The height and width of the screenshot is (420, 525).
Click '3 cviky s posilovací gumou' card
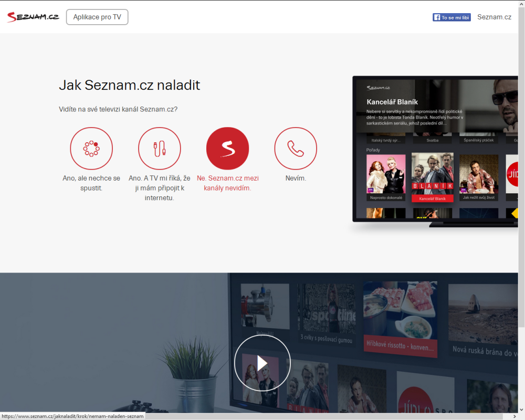[x=327, y=313]
